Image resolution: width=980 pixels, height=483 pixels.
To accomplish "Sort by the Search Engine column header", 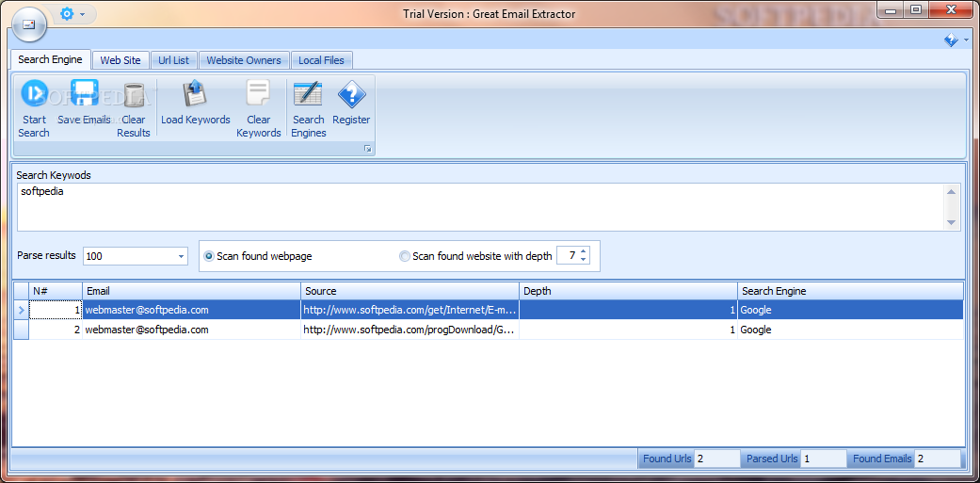I will pos(851,291).
